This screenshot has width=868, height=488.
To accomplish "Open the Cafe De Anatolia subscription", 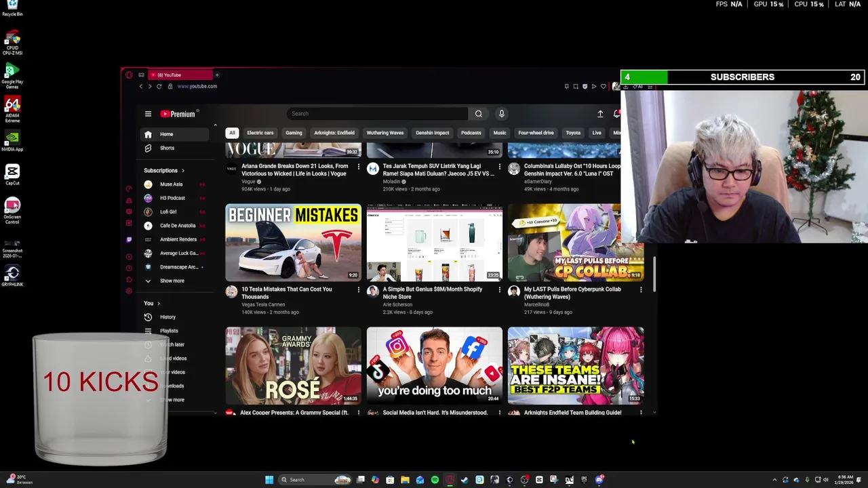I will (x=175, y=226).
